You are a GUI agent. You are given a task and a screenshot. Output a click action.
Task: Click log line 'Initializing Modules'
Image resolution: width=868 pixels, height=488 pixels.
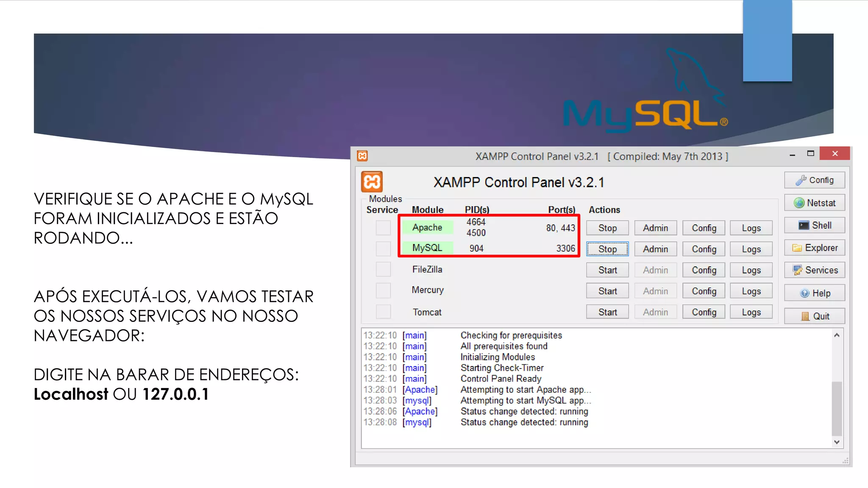[498, 357]
